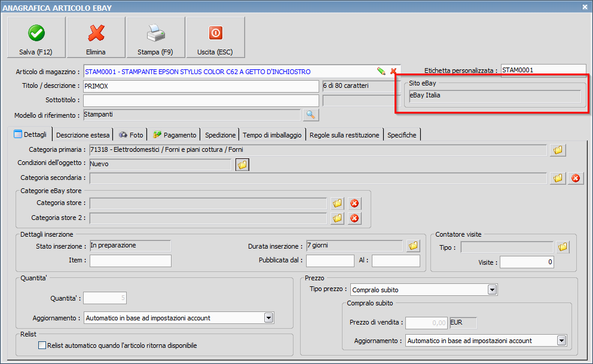The image size is (593, 364).
Task: Click the empty Sottotitolo field
Action: click(201, 100)
